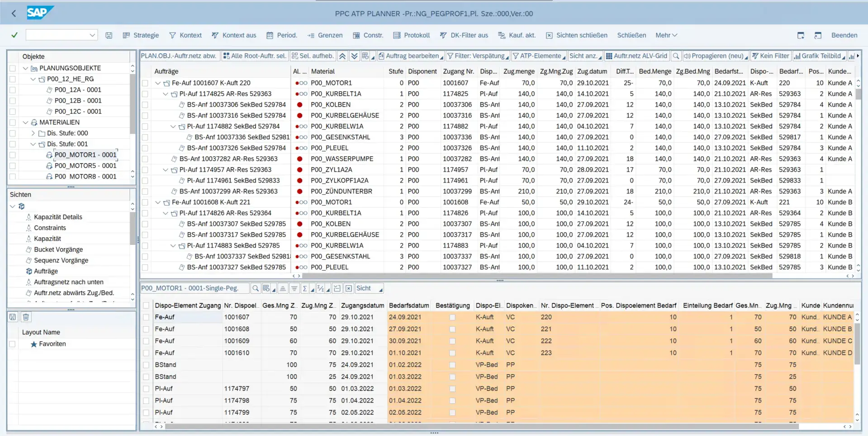Click the trash delete layout icon
868x436 pixels.
[26, 317]
